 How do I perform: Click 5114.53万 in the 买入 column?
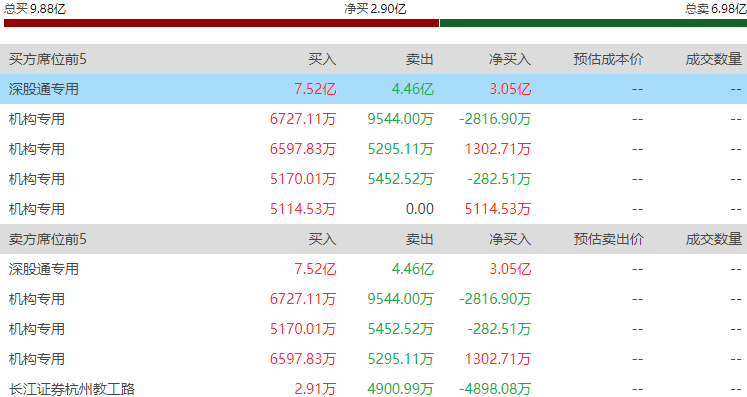(303, 209)
